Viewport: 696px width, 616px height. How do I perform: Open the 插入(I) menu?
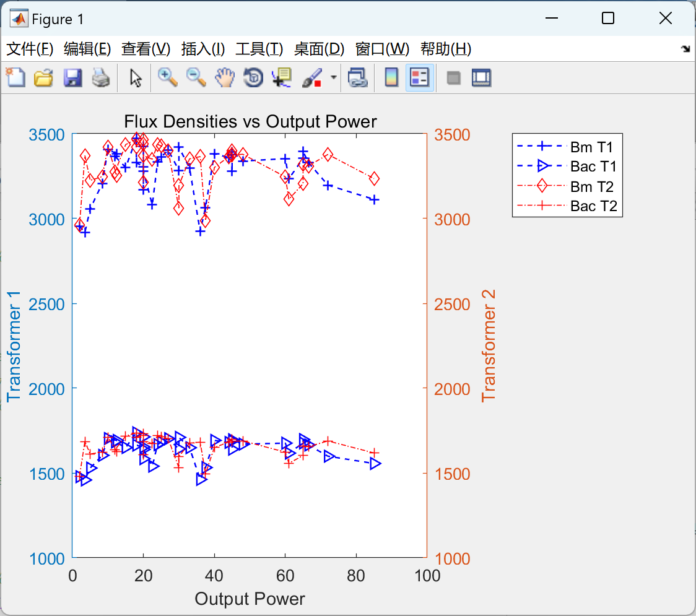(x=203, y=49)
